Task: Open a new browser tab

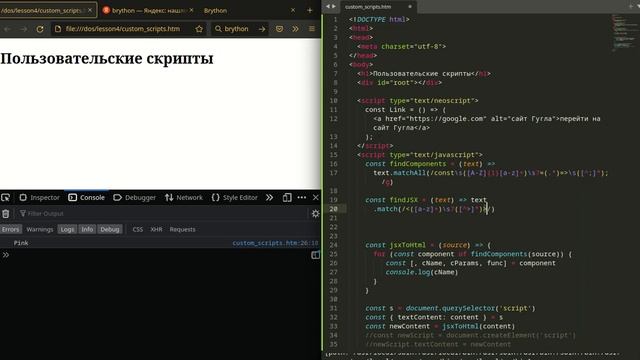Action: 309,10
